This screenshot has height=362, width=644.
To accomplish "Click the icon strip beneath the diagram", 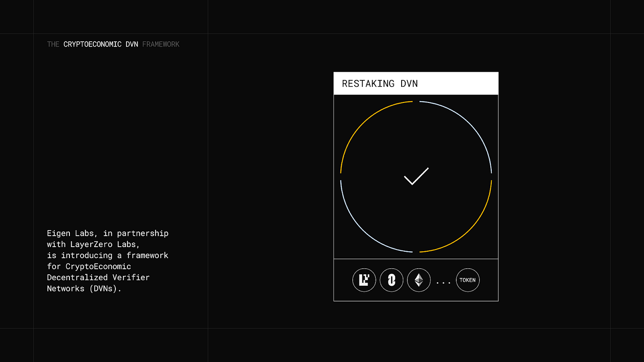I will pyautogui.click(x=415, y=280).
